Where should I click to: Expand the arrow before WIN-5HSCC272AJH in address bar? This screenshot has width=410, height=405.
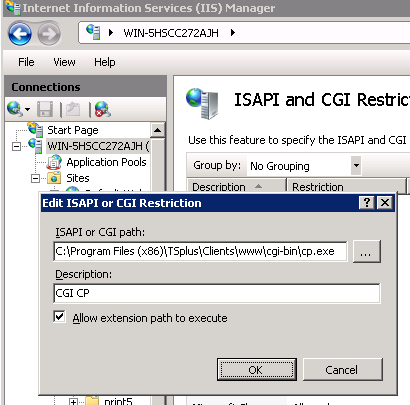[x=111, y=32]
